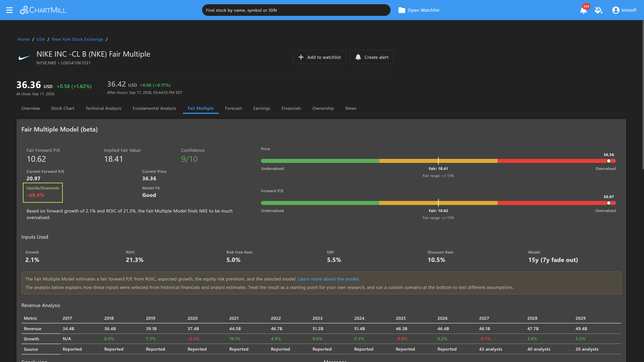
Task: Add NKE to watchlist
Action: [x=320, y=57]
